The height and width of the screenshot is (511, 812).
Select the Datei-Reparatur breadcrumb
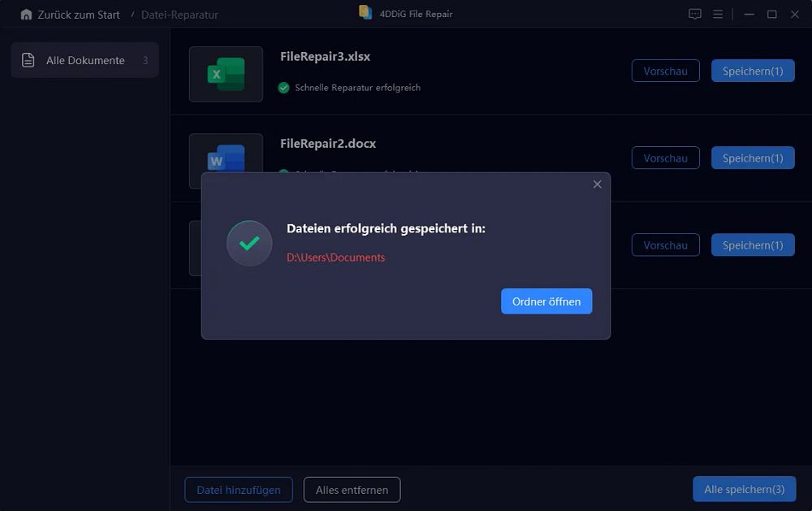click(179, 15)
